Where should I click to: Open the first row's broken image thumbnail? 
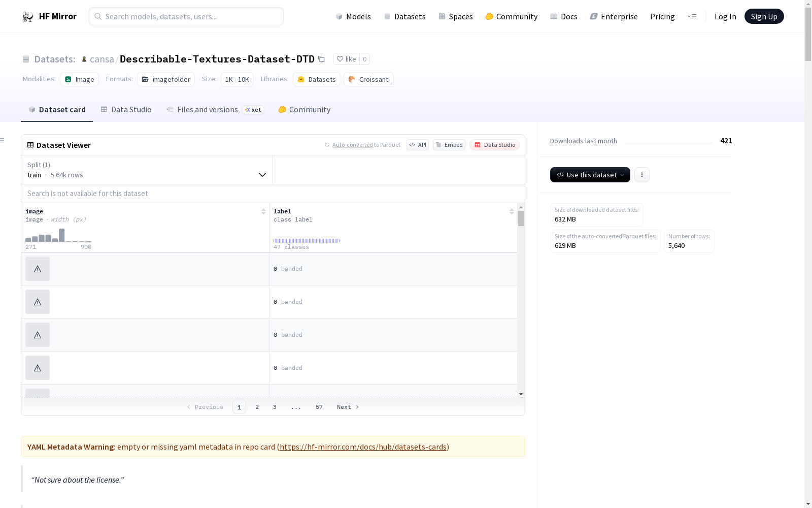38,269
